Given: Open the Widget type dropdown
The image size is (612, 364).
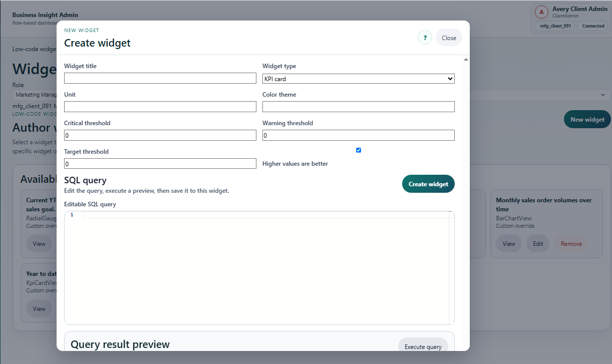Looking at the screenshot, I should pos(359,78).
